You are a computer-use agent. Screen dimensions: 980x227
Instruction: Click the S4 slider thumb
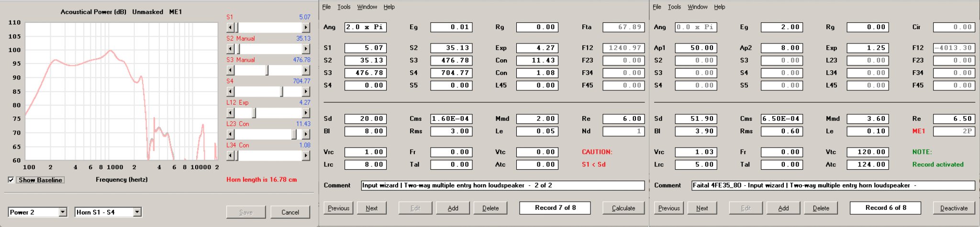(x=281, y=91)
